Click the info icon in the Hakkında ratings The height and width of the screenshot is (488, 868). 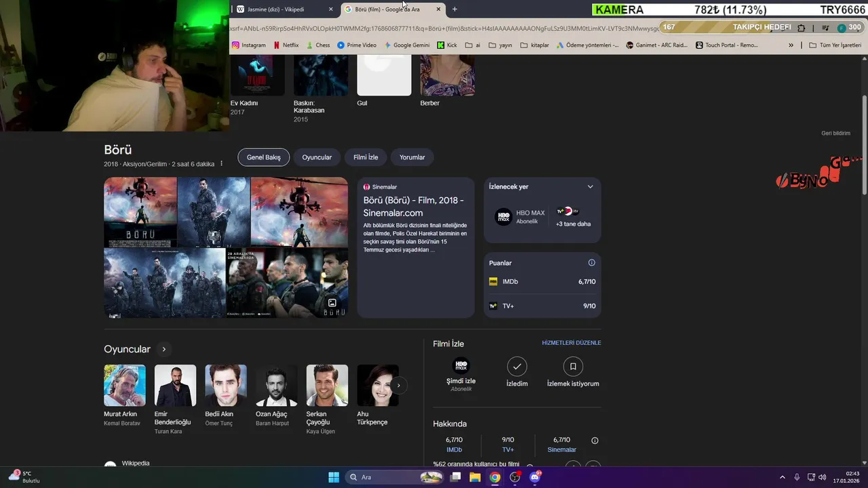pyautogui.click(x=595, y=441)
